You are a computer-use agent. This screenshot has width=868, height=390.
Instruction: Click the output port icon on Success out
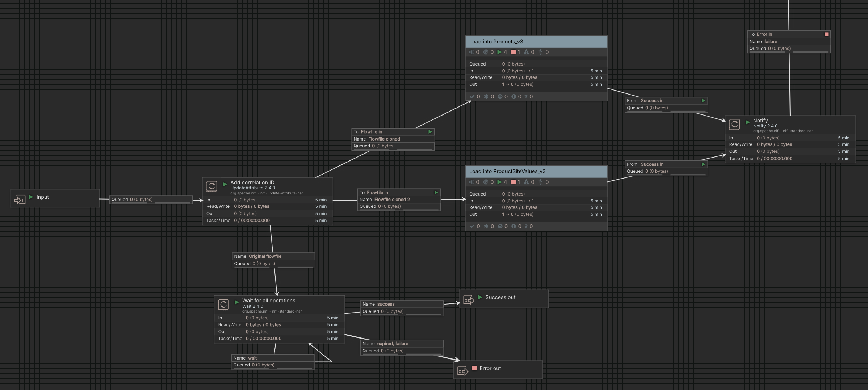pos(469,299)
